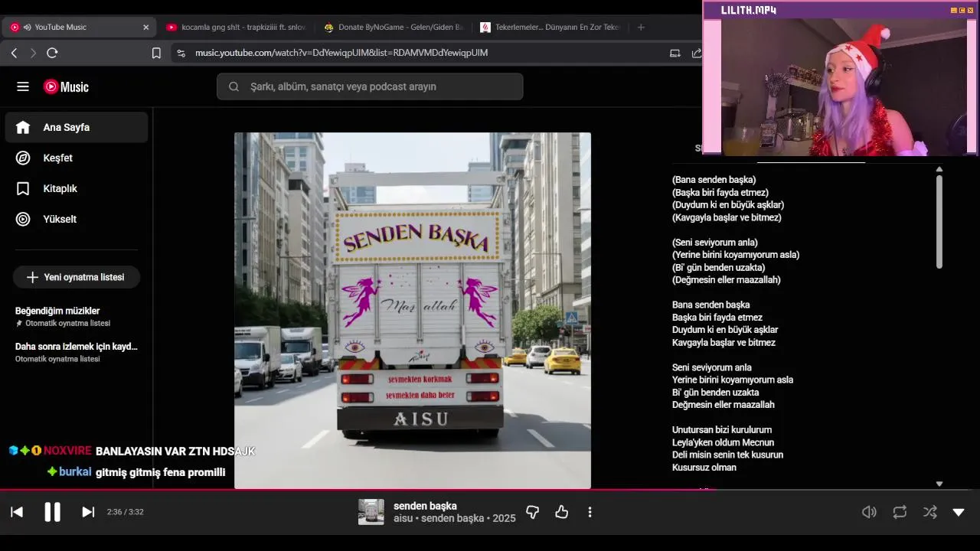
Task: Create a new playlist with Yeni oynatma listesi
Action: pyautogui.click(x=77, y=277)
